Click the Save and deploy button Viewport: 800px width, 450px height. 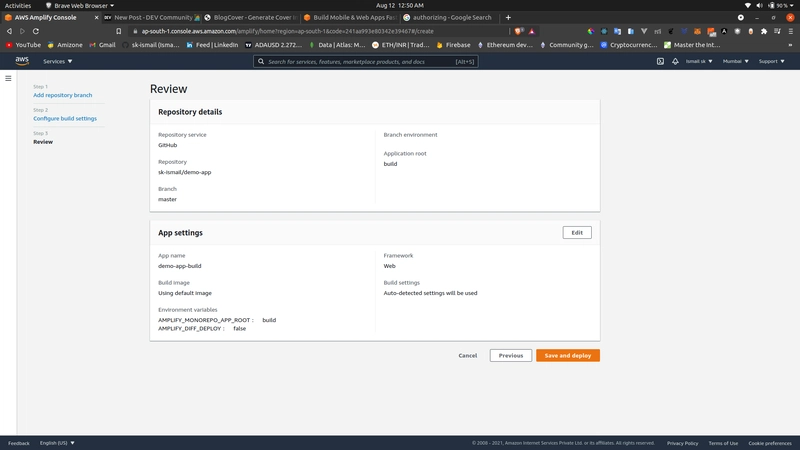pos(567,355)
